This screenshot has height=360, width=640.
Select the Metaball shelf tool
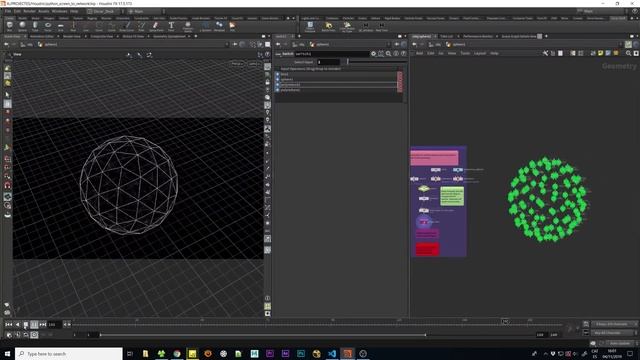[x=219, y=27]
